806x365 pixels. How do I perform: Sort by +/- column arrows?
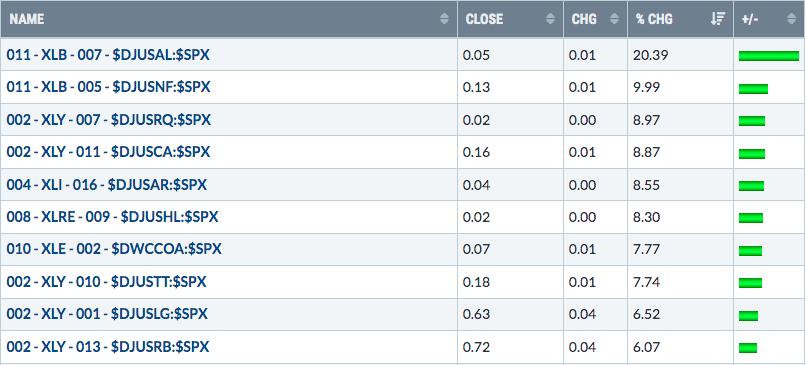coord(792,19)
